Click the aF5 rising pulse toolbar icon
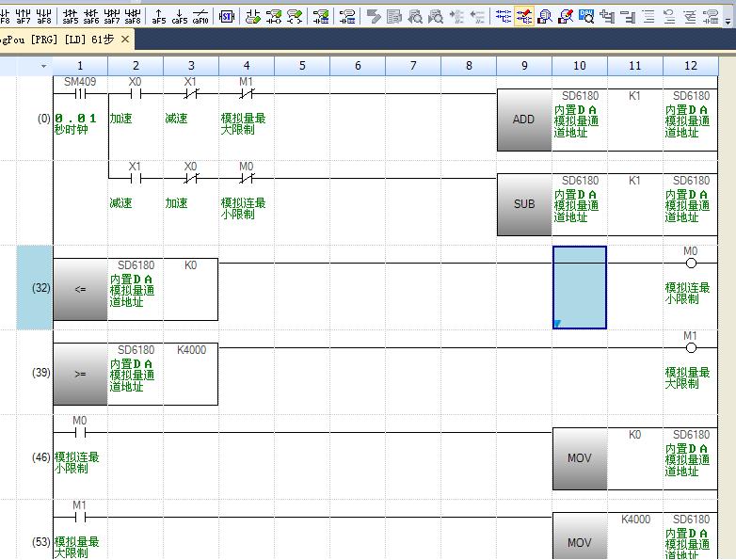Screen dimensions: 736x560 click(158, 16)
